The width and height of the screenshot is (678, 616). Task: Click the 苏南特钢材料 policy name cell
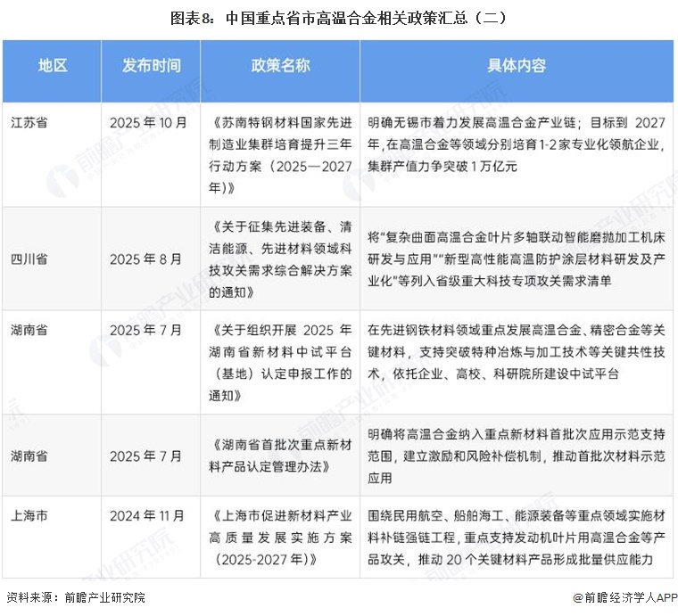tap(280, 155)
